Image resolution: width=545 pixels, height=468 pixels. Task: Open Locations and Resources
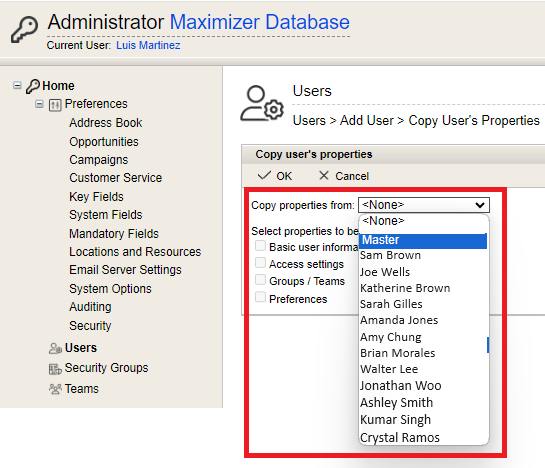pyautogui.click(x=135, y=252)
